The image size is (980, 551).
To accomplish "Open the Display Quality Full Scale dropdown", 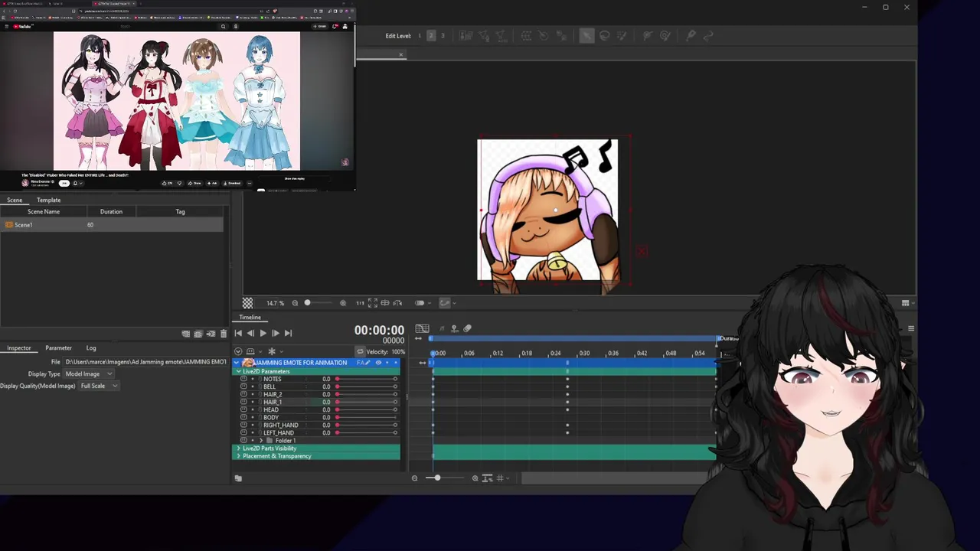I will point(99,386).
